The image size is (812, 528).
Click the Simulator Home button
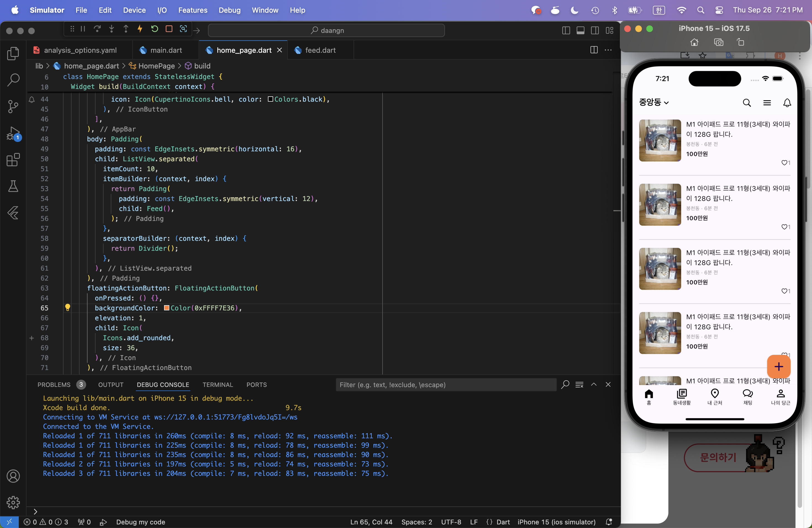(694, 42)
